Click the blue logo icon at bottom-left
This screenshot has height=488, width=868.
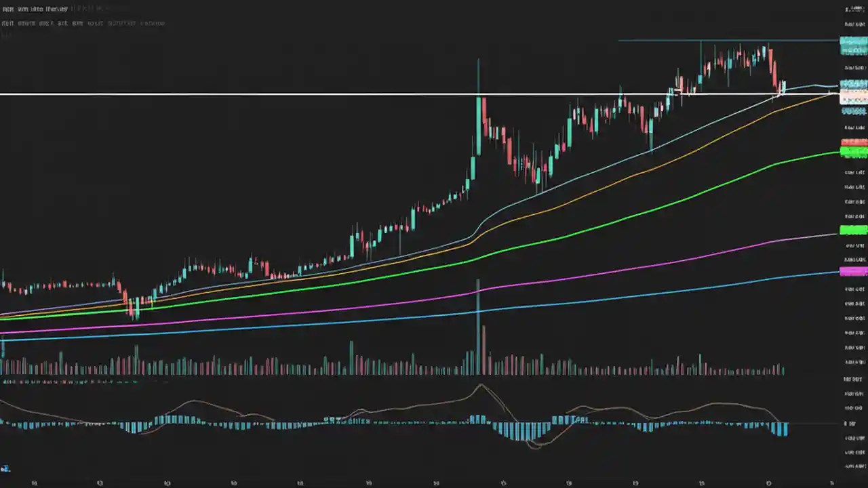pos(5,468)
